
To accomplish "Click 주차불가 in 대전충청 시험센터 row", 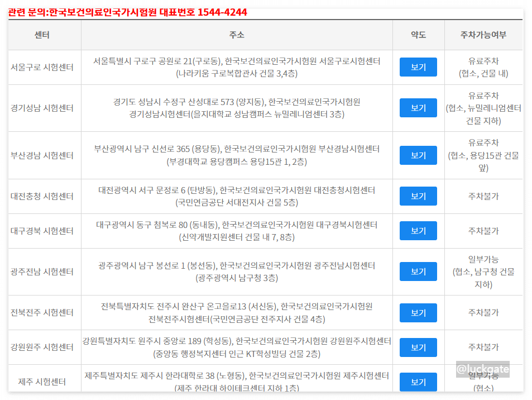I will tap(483, 196).
